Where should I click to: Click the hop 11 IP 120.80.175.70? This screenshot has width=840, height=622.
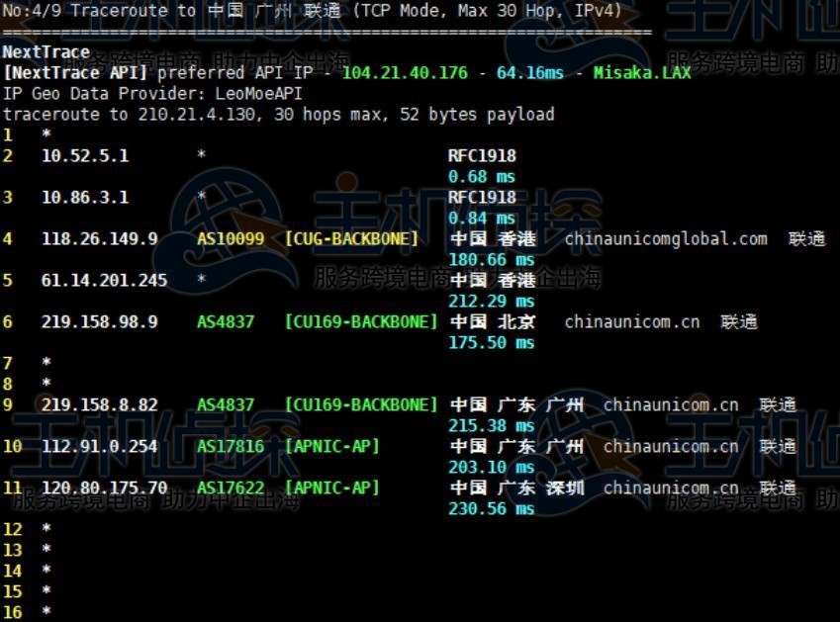104,489
